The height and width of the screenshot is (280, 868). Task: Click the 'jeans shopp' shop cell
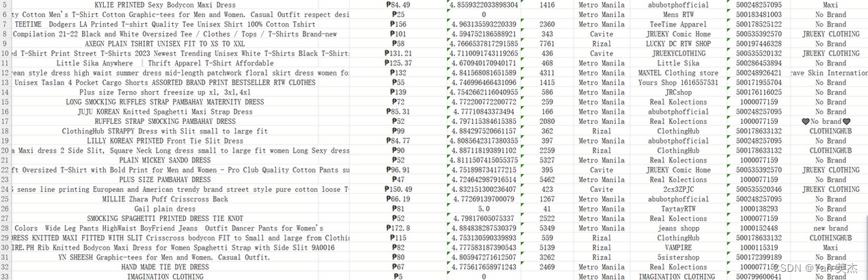[679, 228]
